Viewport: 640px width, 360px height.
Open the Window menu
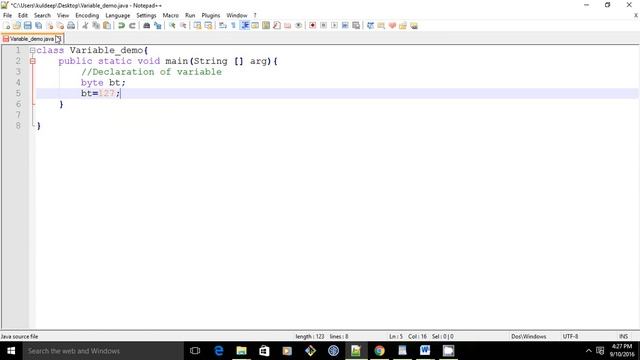pyautogui.click(x=237, y=15)
